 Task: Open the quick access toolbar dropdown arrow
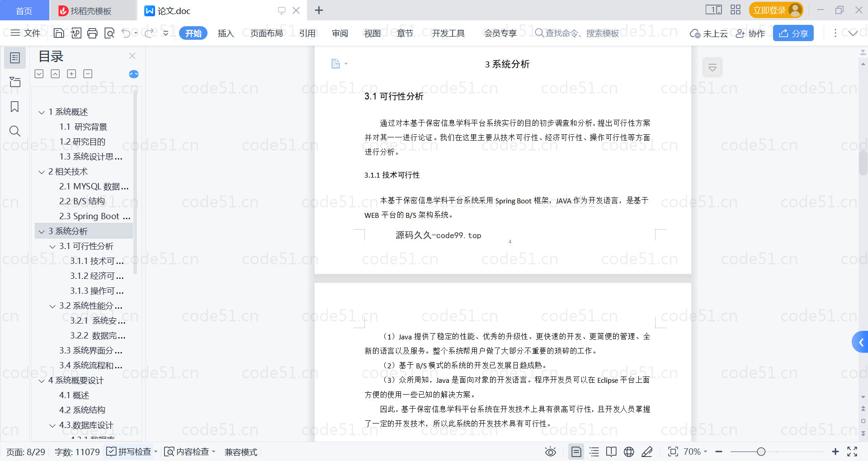[x=166, y=33]
